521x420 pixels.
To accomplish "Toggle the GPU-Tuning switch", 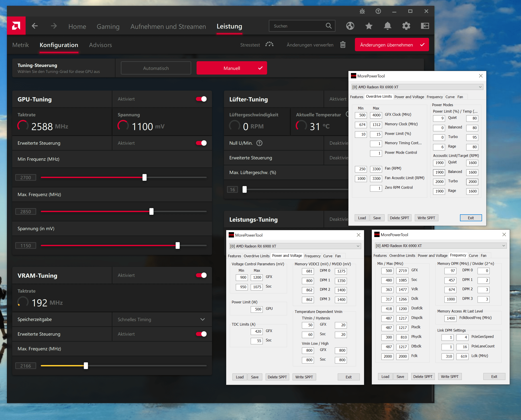I will coord(201,99).
